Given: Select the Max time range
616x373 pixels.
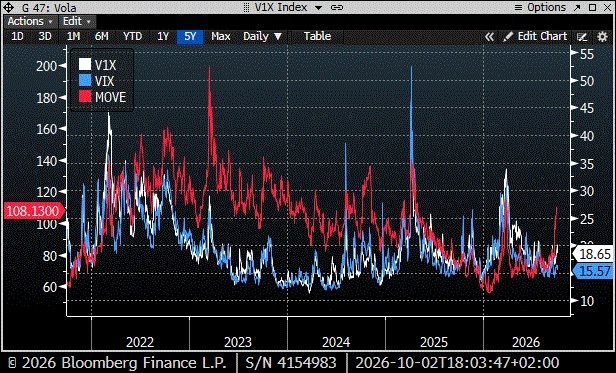Looking at the screenshot, I should coord(220,37).
